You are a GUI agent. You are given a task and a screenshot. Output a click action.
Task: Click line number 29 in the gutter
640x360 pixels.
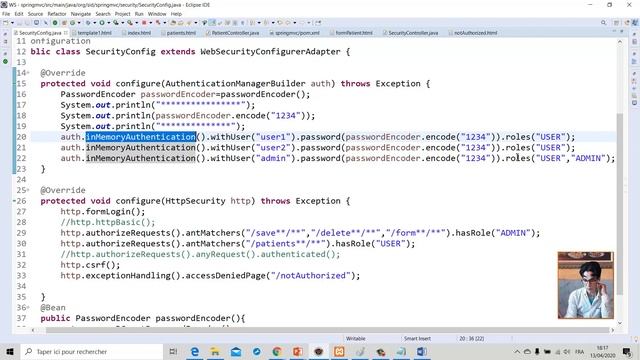21,233
